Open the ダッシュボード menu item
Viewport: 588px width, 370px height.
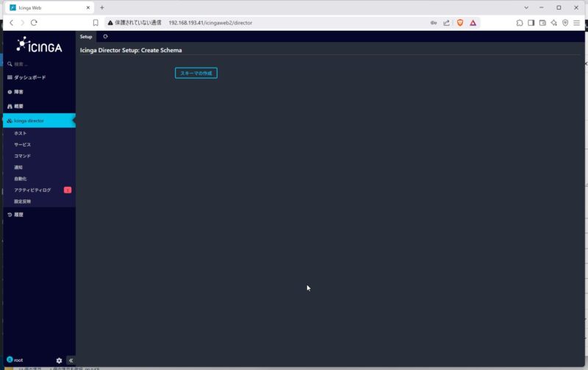point(39,77)
